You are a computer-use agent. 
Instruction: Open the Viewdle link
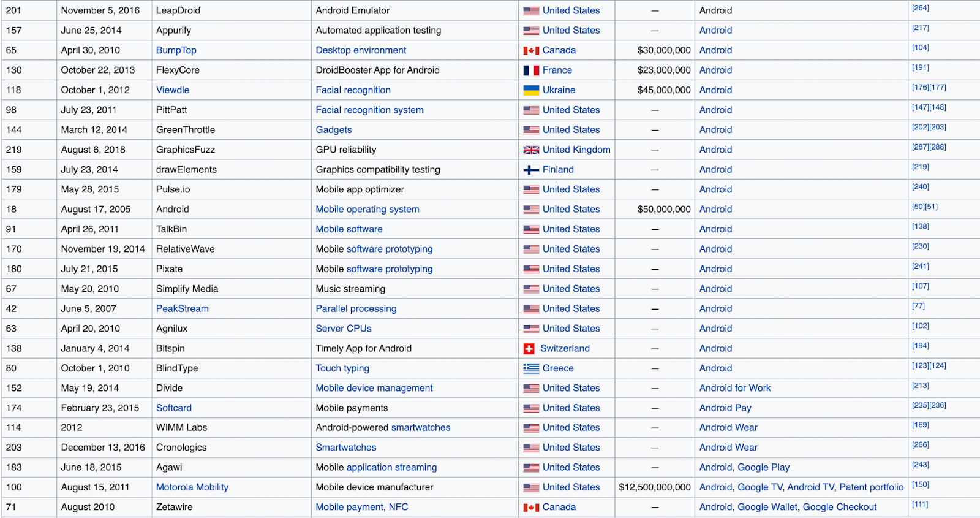click(x=173, y=90)
